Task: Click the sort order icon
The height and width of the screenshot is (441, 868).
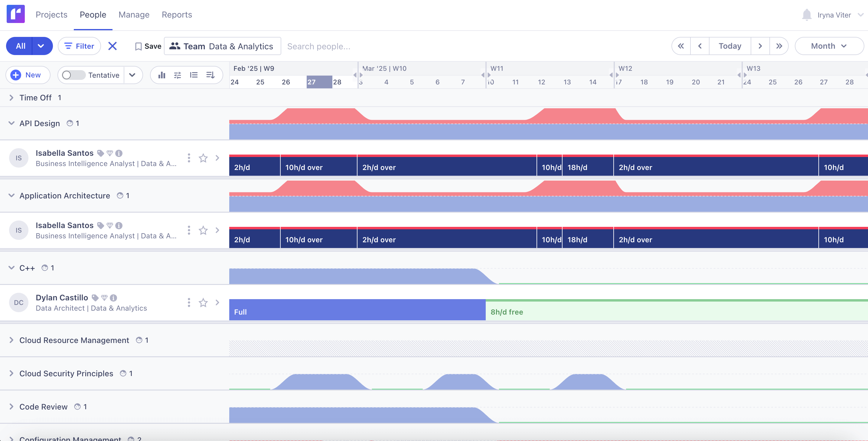Action: (x=210, y=75)
